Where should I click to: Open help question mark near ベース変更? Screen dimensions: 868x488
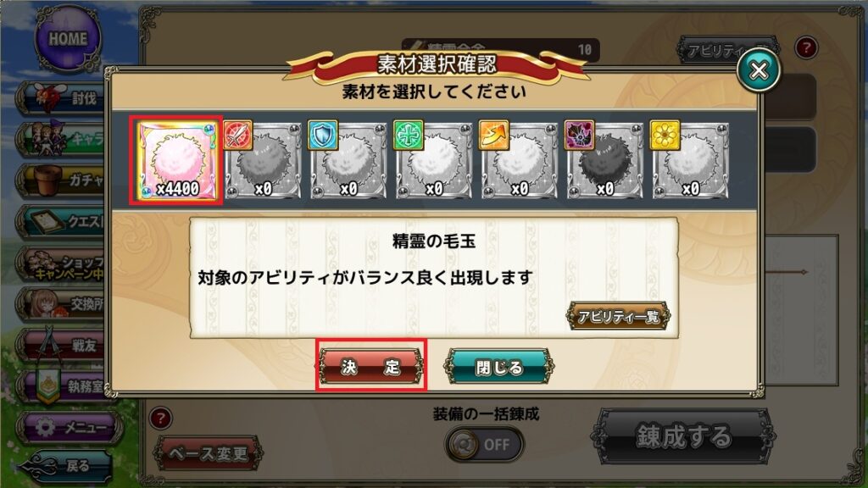160,419
